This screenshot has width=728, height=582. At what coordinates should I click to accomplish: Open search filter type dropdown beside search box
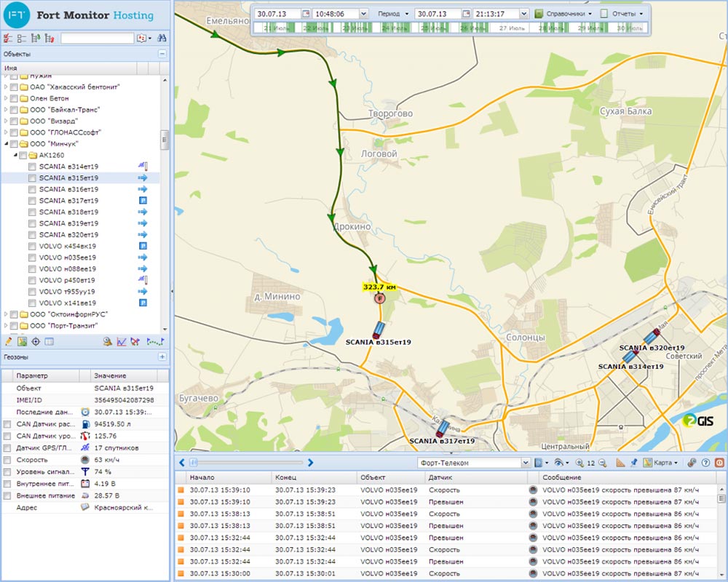pyautogui.click(x=144, y=39)
